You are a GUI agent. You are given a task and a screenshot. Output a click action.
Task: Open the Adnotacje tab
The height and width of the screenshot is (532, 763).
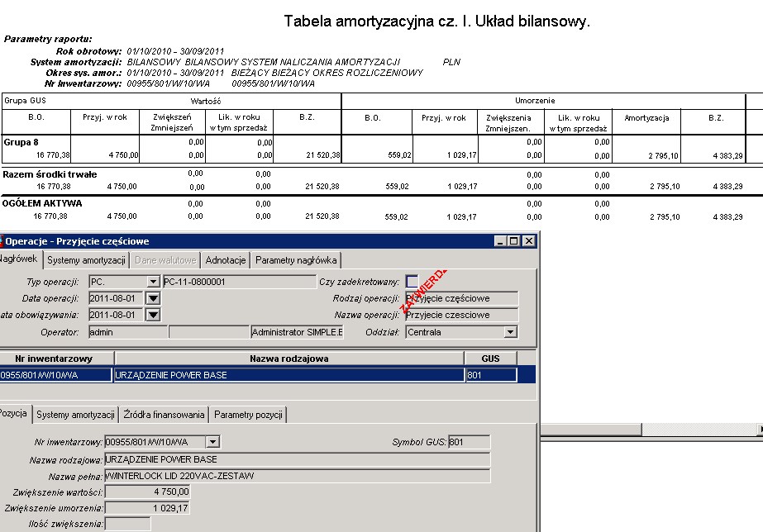(226, 260)
